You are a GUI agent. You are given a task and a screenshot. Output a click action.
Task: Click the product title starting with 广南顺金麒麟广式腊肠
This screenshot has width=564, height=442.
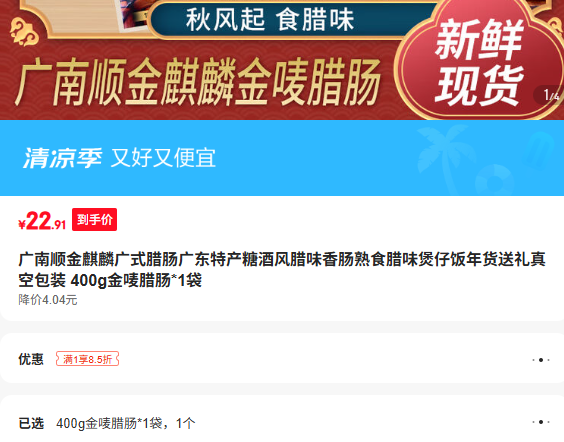point(282,270)
